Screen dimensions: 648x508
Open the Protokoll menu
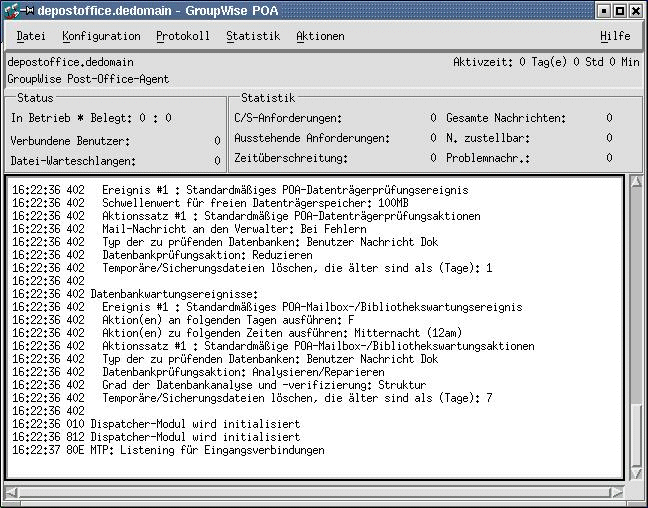click(183, 36)
